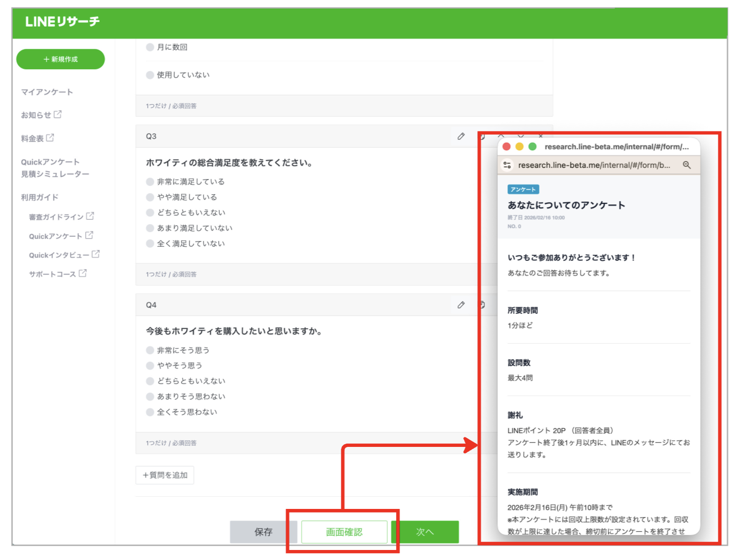Edit question Q3 with the pencil icon
The image size is (741, 560).
[x=461, y=136]
